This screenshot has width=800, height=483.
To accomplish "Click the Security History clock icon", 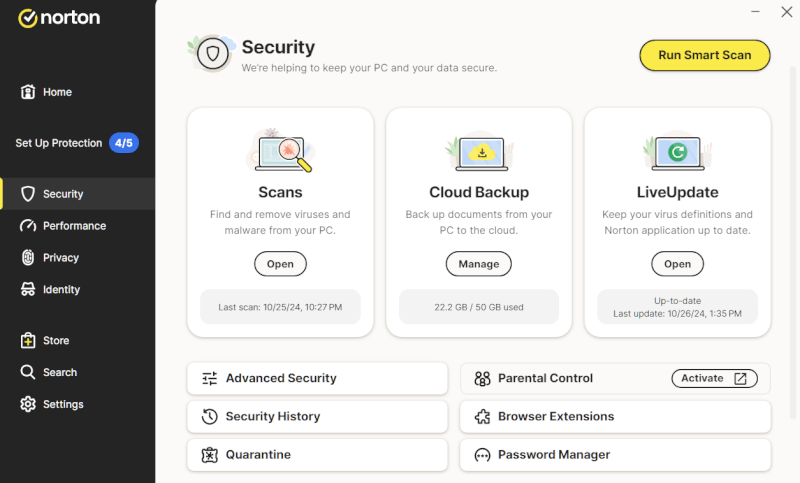I will [x=210, y=416].
